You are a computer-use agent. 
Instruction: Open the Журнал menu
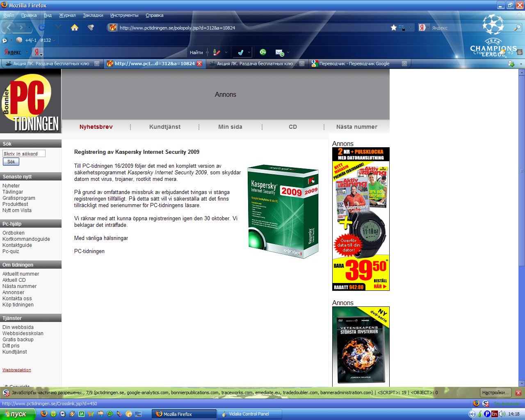tap(67, 15)
